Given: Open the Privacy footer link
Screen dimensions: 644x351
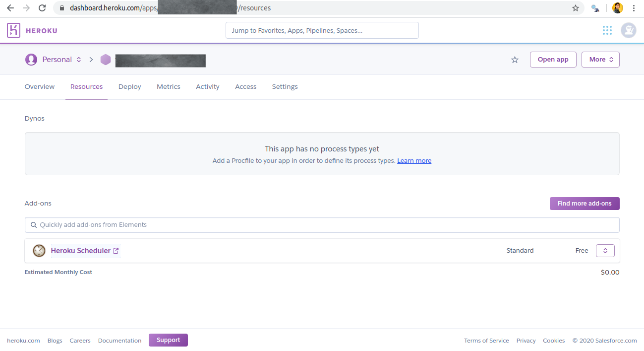Looking at the screenshot, I should point(526,341).
